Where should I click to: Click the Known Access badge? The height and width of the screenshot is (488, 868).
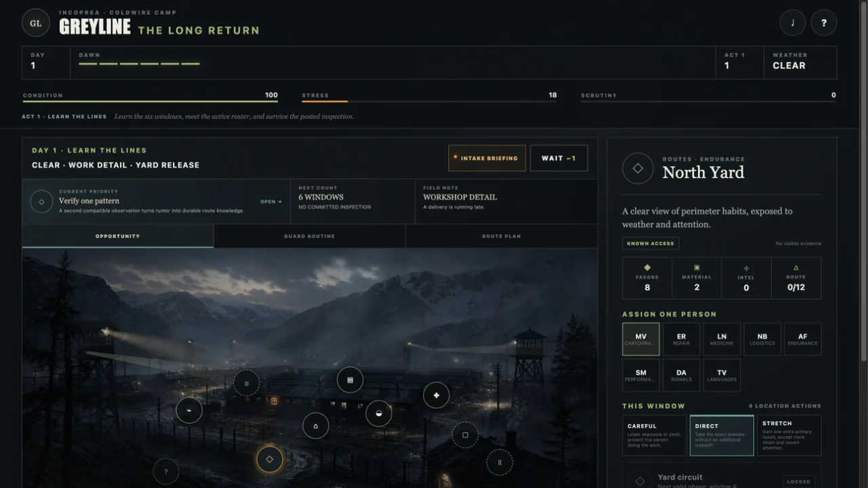(651, 243)
